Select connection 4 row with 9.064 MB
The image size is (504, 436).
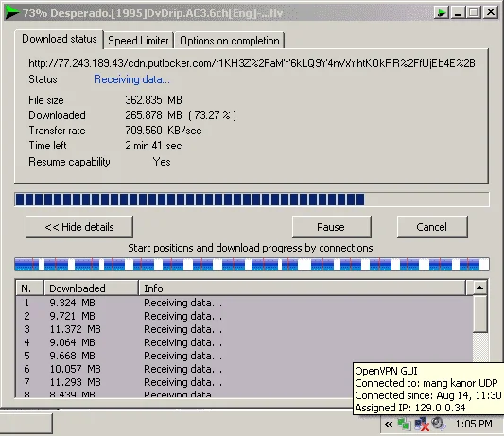click(244, 342)
